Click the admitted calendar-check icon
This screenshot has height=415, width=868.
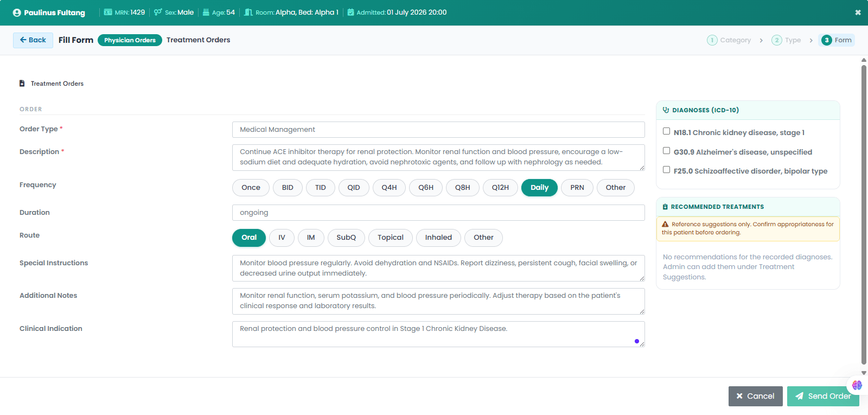(x=350, y=12)
